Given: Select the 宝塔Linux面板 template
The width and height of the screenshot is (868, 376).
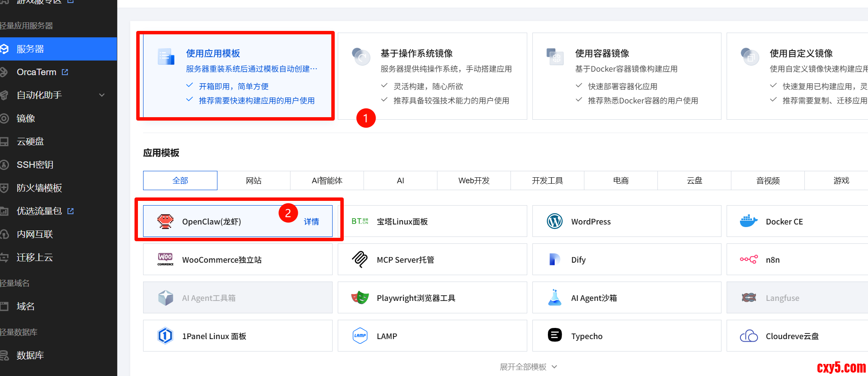Looking at the screenshot, I should coord(432,221).
